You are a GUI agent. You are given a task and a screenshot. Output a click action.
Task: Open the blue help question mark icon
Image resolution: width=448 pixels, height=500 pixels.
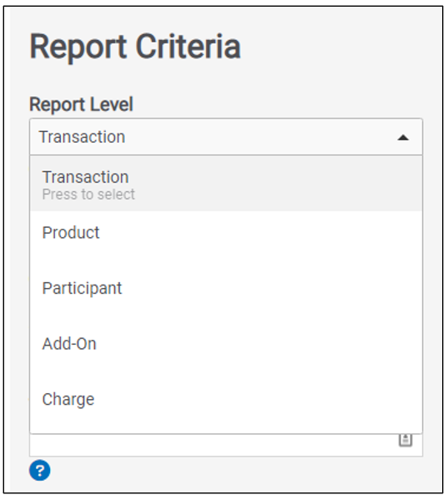click(40, 470)
